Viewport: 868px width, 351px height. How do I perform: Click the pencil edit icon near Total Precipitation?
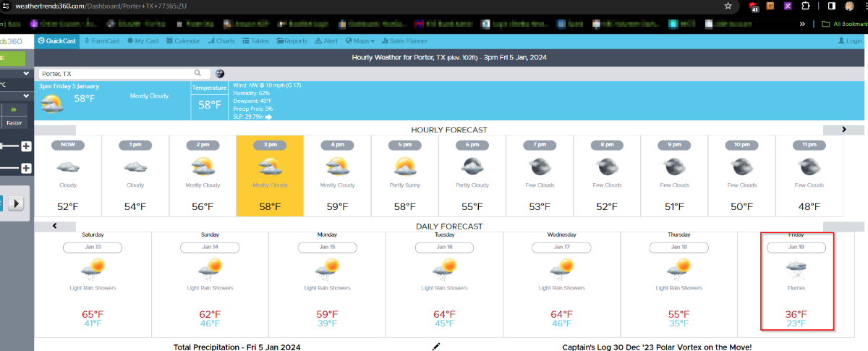click(436, 347)
